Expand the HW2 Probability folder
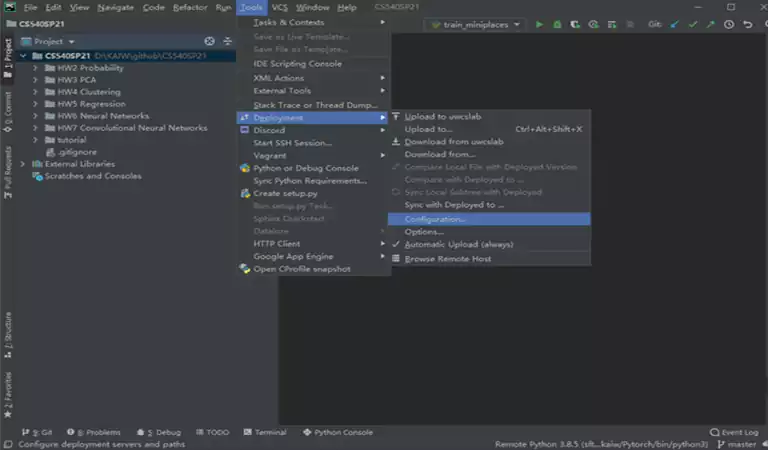 (x=35, y=68)
